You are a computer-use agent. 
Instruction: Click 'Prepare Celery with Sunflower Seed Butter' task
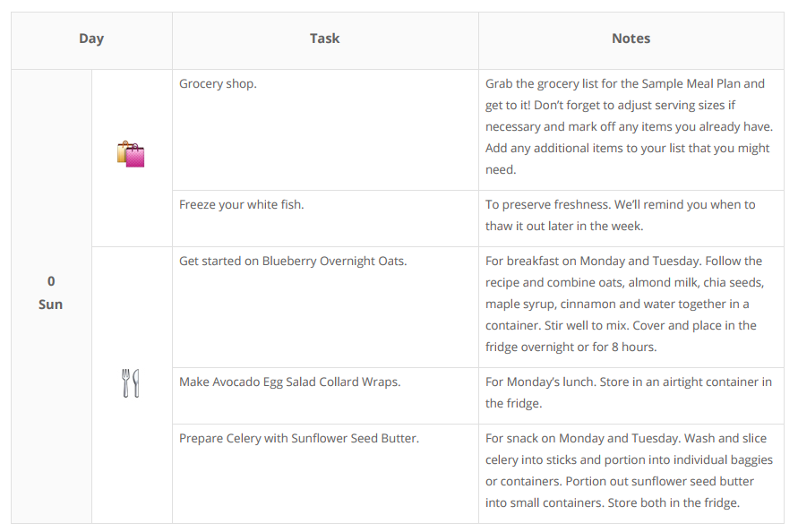[x=299, y=438]
